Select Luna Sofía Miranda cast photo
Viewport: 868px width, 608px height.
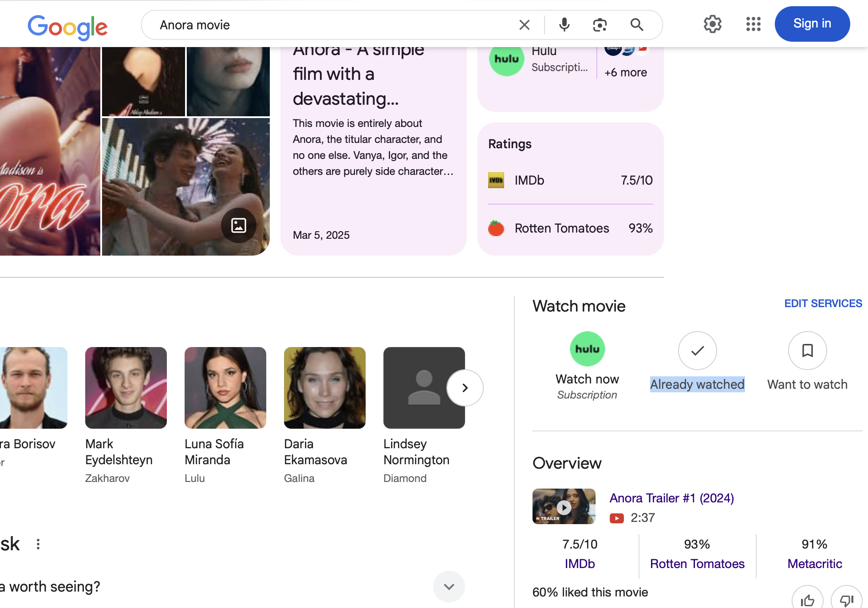pos(225,388)
